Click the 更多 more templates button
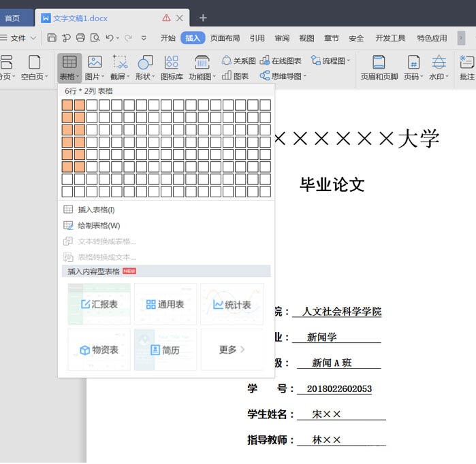Viewport: 476px width, 464px height. click(232, 350)
